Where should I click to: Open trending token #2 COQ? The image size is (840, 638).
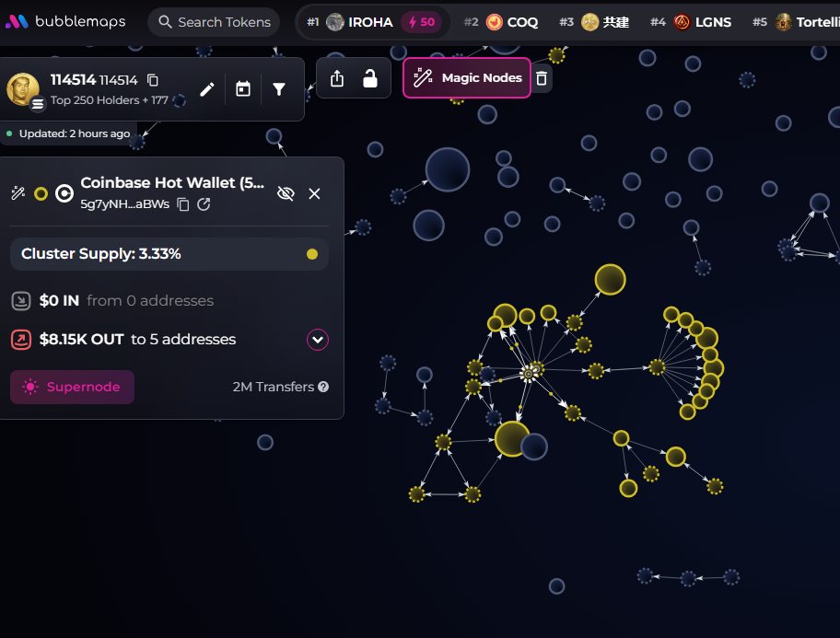pyautogui.click(x=501, y=22)
